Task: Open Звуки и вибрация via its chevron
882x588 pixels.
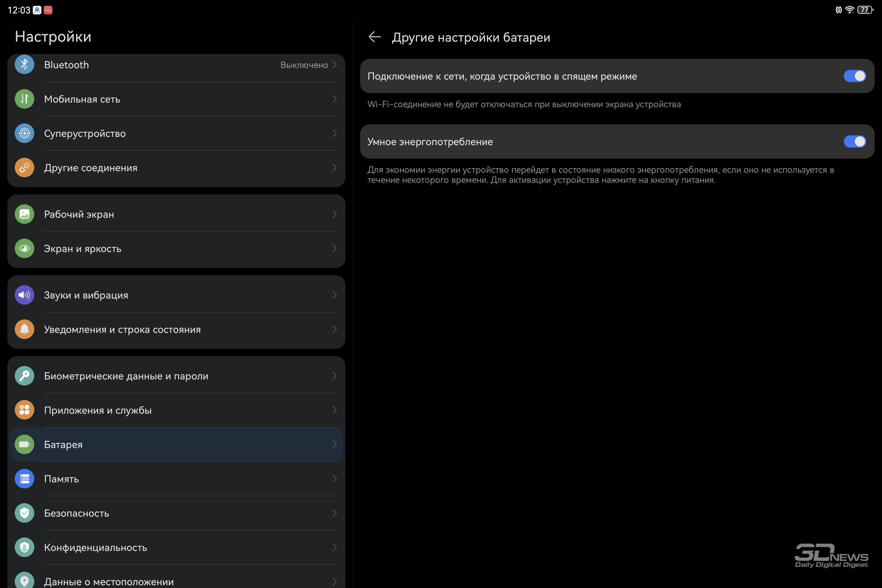Action: coord(334,295)
